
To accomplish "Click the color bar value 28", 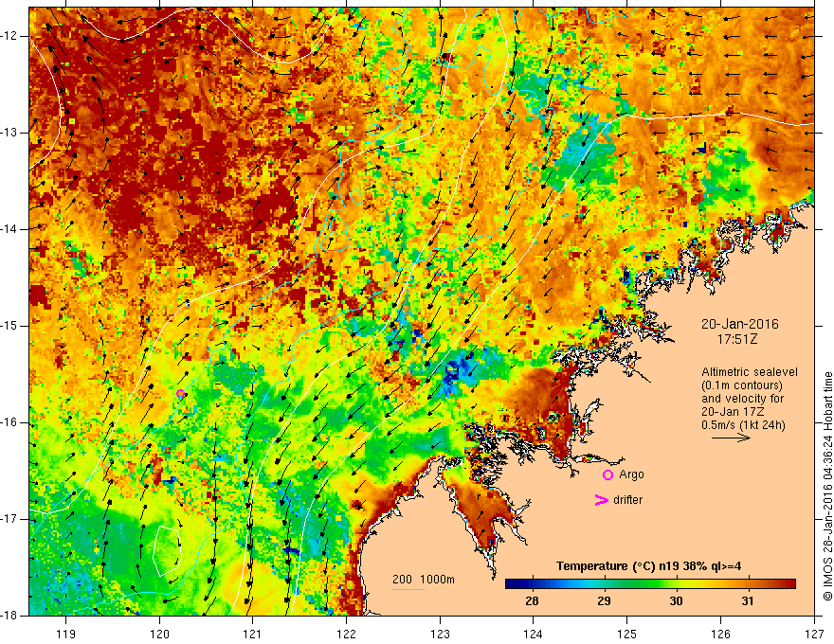I will click(532, 601).
